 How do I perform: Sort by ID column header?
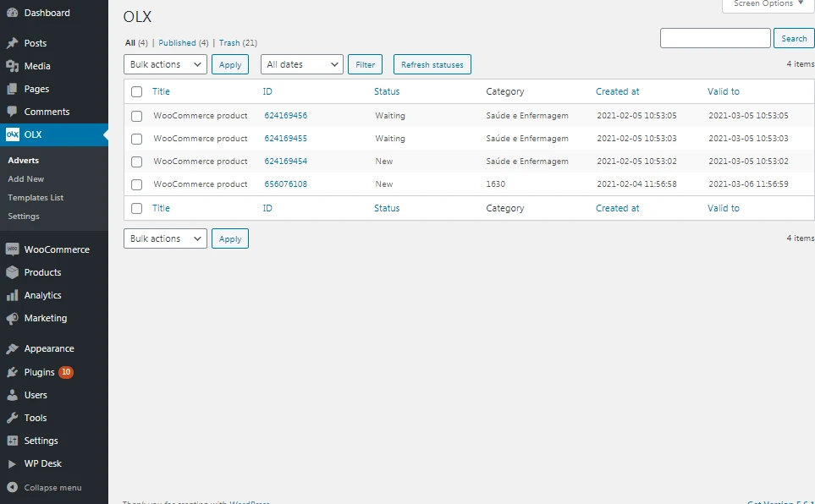coord(267,91)
